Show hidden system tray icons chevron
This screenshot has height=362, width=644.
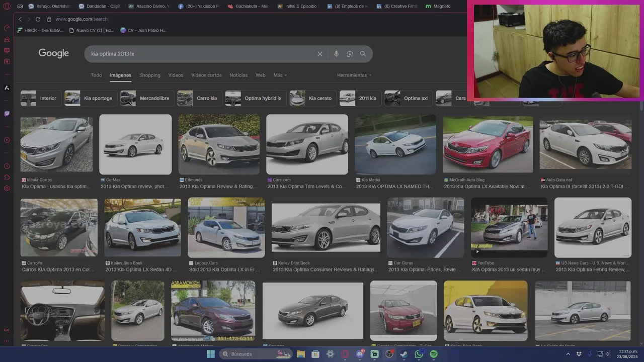(x=569, y=354)
